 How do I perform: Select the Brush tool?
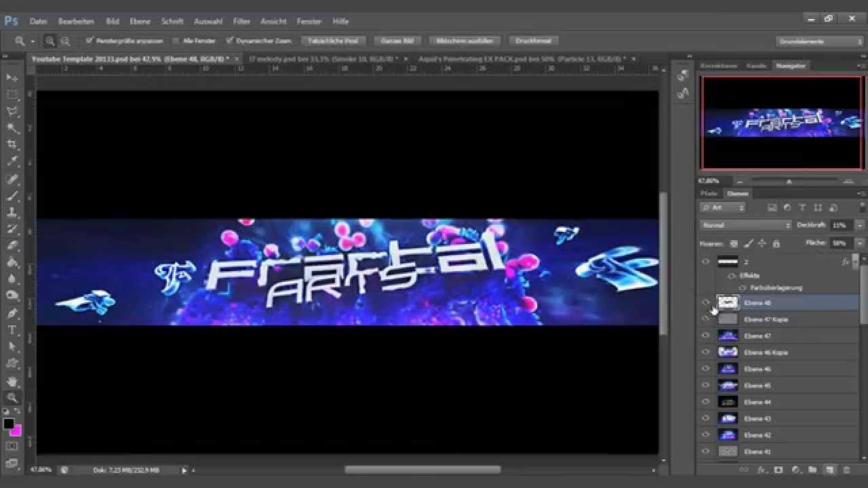pos(12,197)
